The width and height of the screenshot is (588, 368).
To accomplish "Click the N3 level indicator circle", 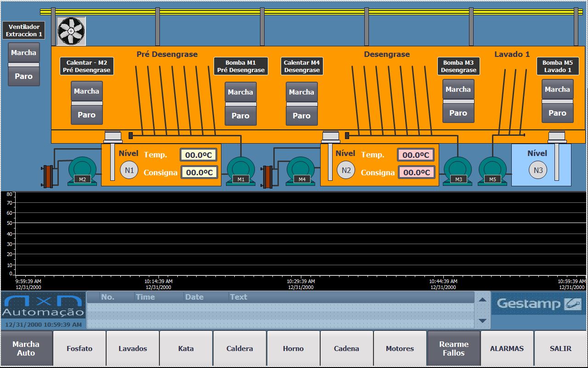I will point(538,170).
